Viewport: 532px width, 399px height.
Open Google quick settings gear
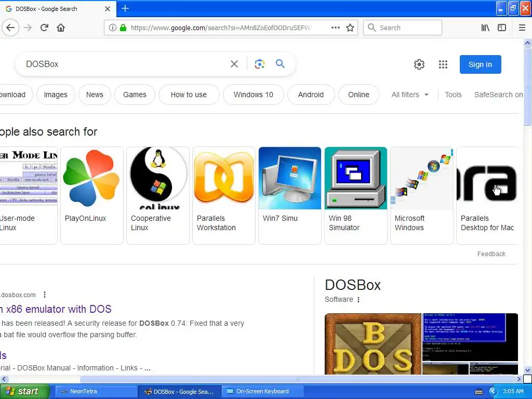pos(419,64)
